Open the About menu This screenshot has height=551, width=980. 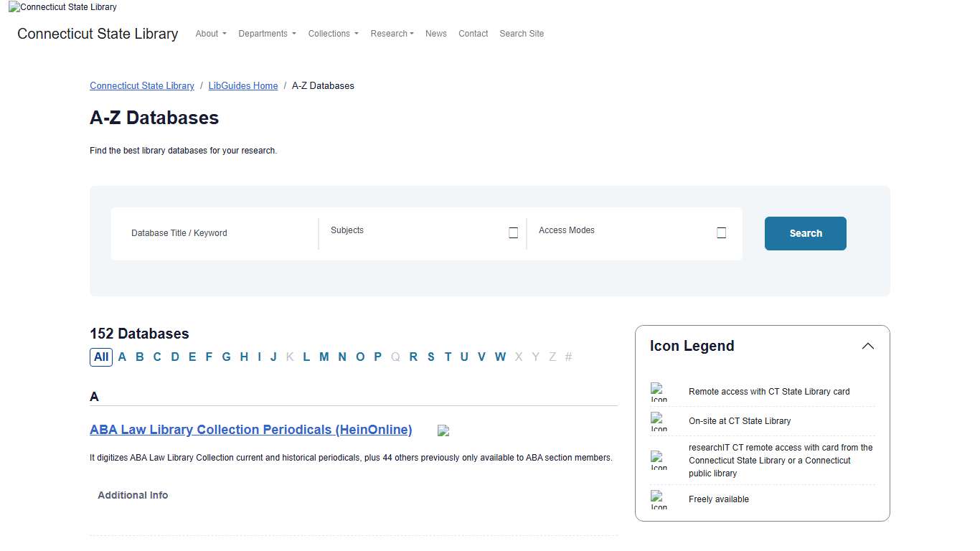[x=210, y=33]
